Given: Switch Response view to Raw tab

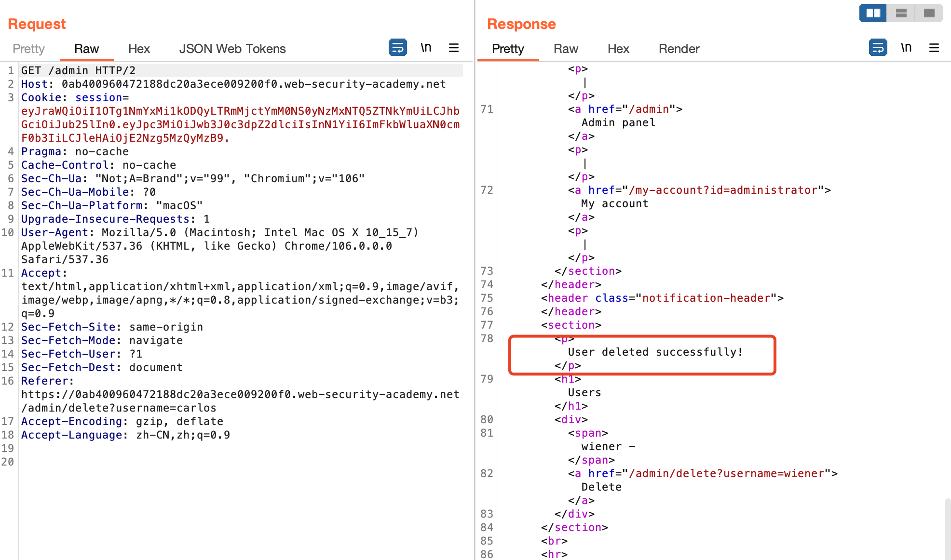Looking at the screenshot, I should [x=565, y=49].
